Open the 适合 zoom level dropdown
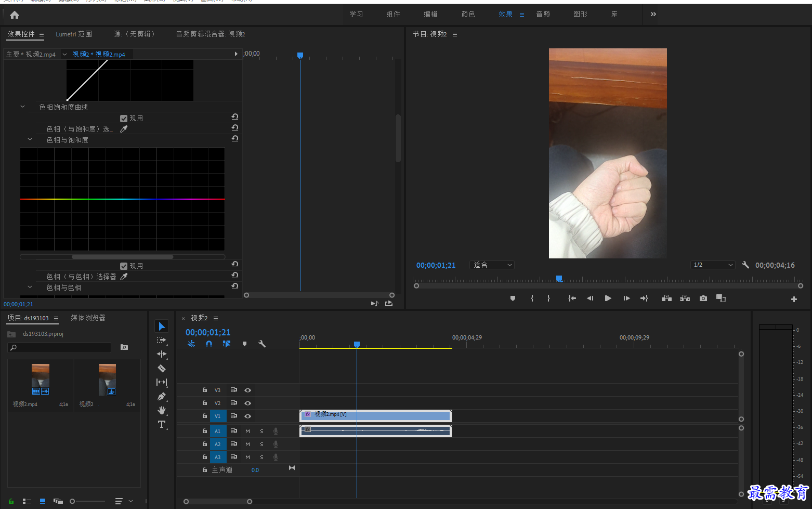Image resolution: width=812 pixels, height=509 pixels. [x=492, y=265]
